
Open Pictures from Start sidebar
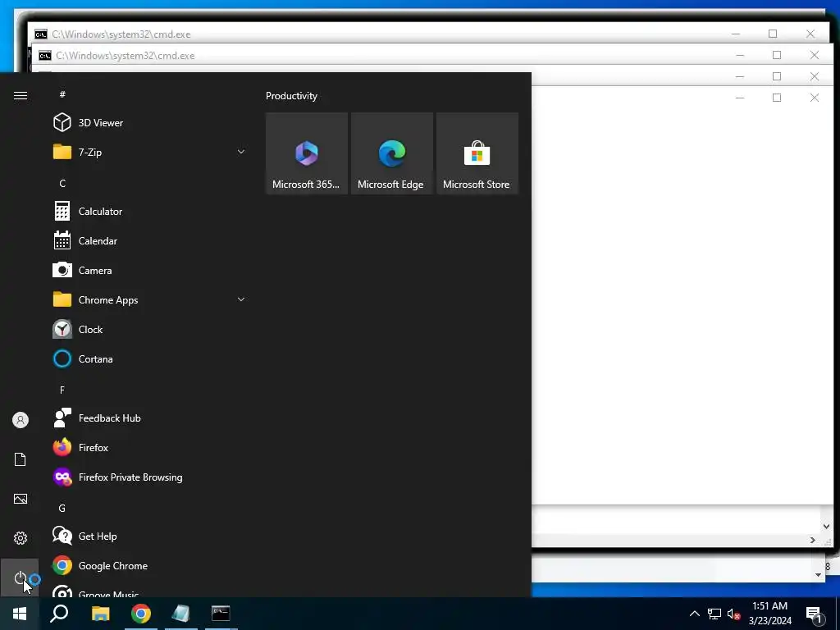point(21,499)
